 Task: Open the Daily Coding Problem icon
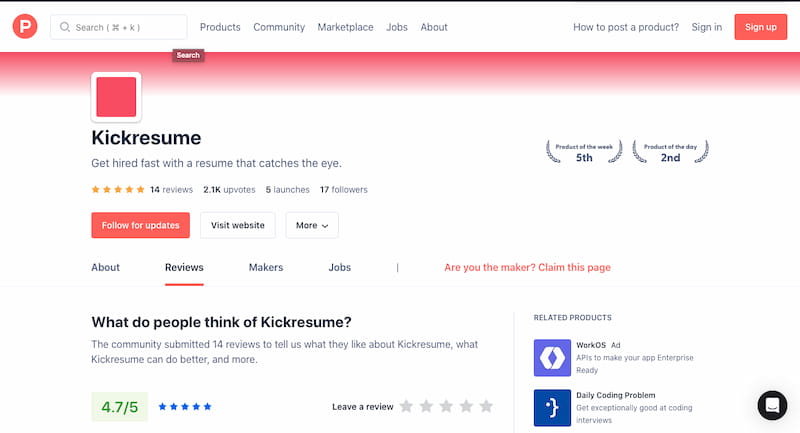pyautogui.click(x=552, y=407)
